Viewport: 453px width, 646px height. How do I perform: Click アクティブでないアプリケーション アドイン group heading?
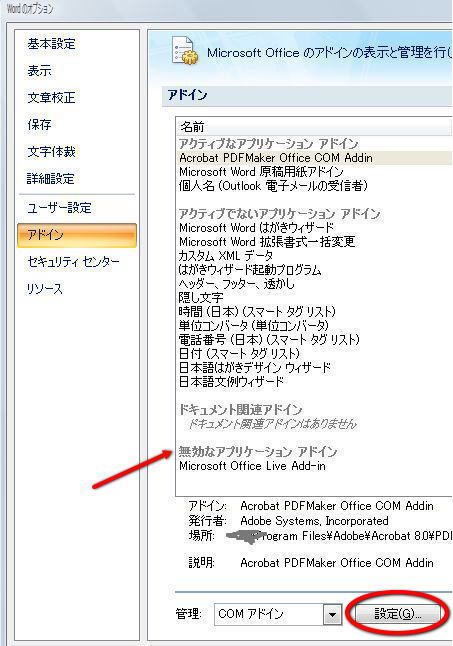tap(279, 213)
